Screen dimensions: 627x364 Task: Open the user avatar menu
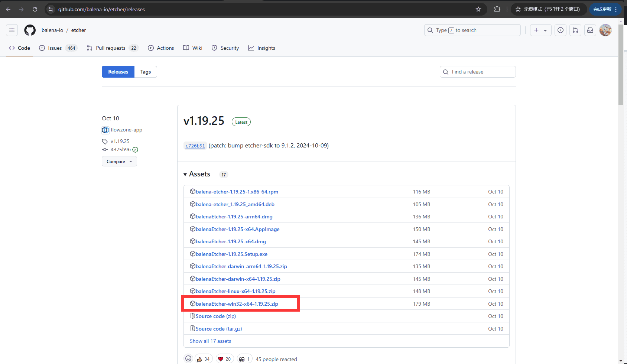pos(605,30)
